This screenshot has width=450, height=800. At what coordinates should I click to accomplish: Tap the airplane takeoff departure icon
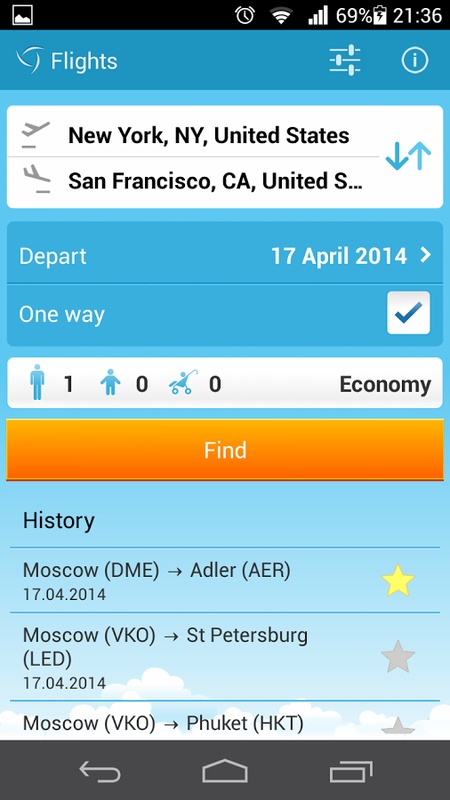click(x=36, y=135)
